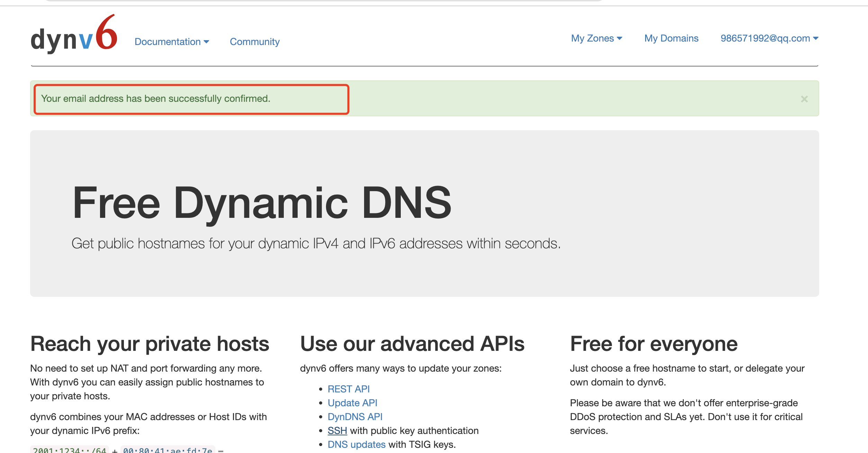Dismiss the email confirmed alert
Viewport: 868px width, 453px height.
(x=804, y=99)
